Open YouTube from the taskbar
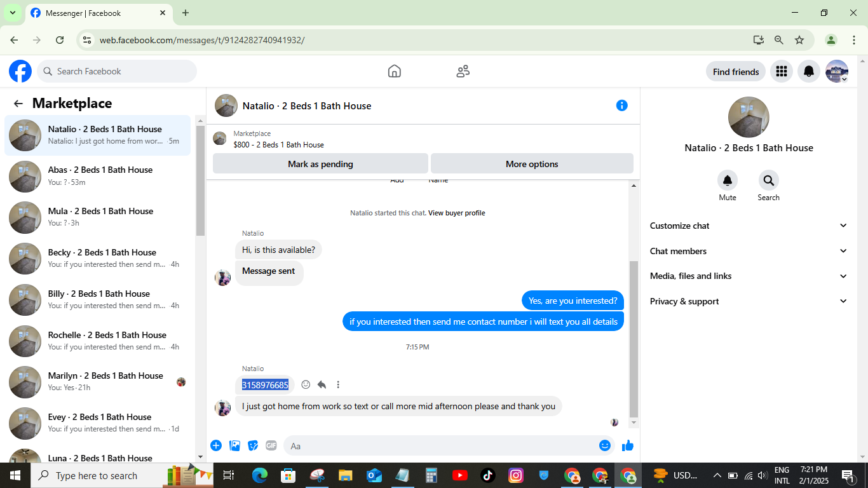 459,475
